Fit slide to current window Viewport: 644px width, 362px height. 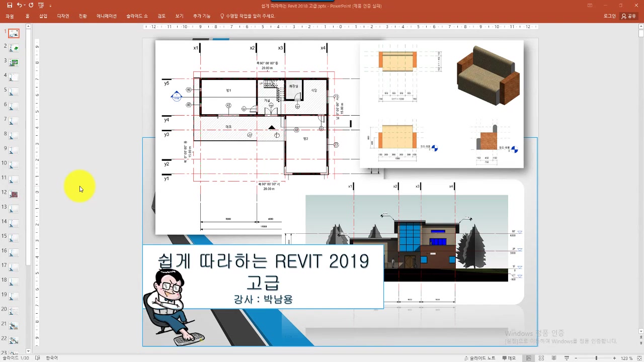pyautogui.click(x=639, y=358)
